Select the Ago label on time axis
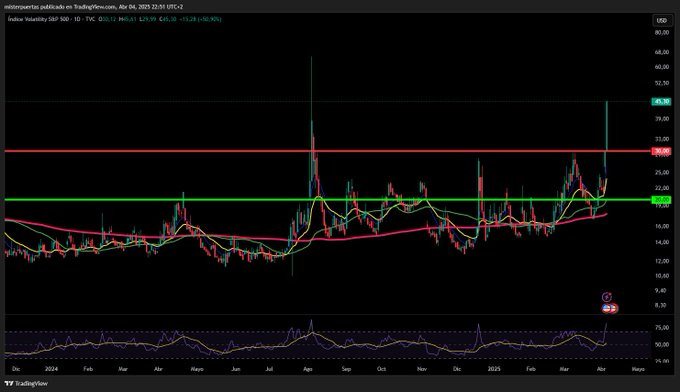The height and width of the screenshot is (392, 680). [308, 369]
